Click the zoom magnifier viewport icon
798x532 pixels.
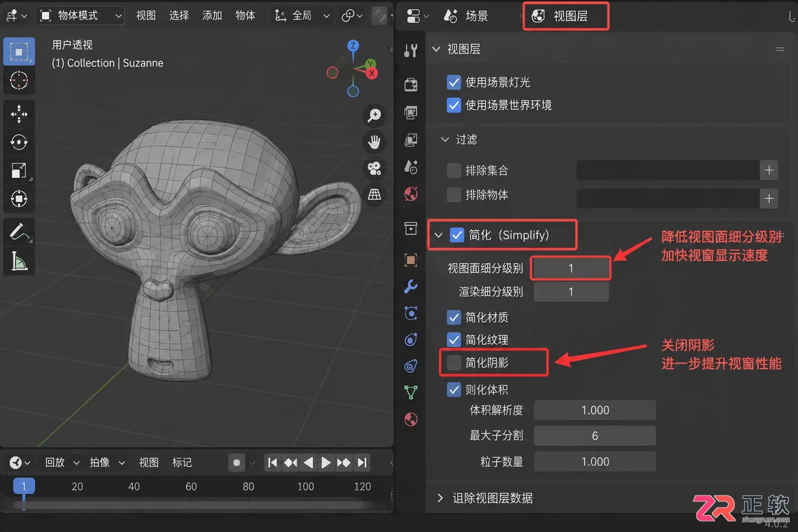click(375, 115)
